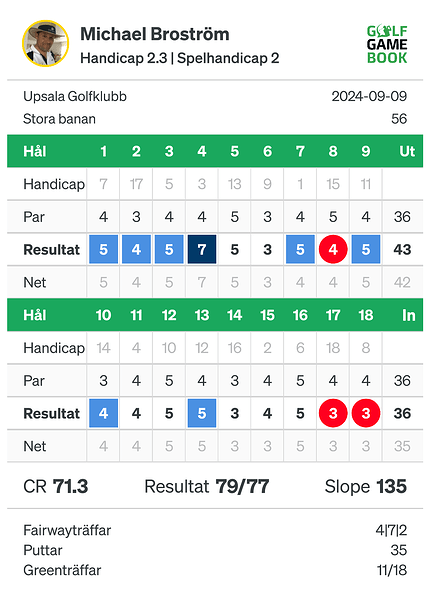431x600 pixels.
Task: Click the player name Michael Broström
Action: 155,34
